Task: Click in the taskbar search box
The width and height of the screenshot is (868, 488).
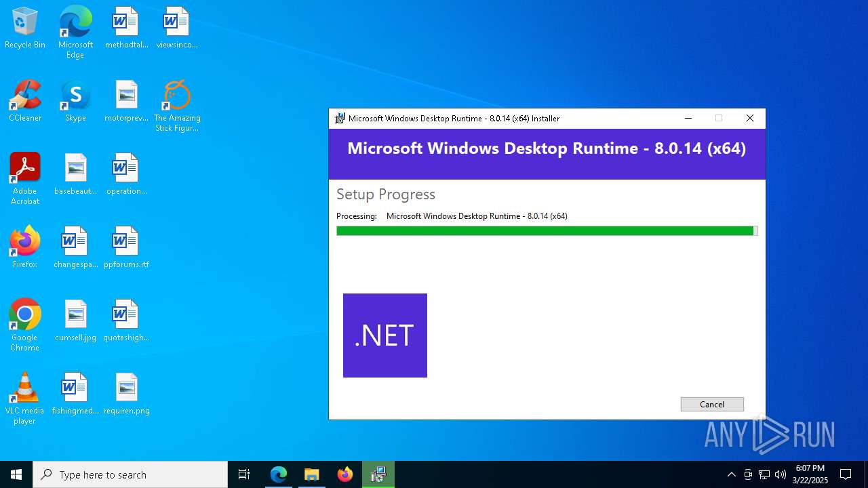Action: [x=130, y=474]
